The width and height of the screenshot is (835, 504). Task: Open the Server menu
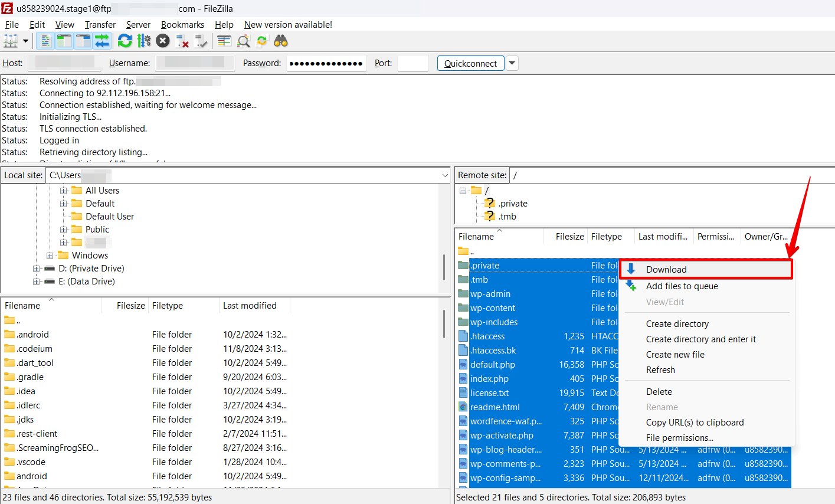138,25
